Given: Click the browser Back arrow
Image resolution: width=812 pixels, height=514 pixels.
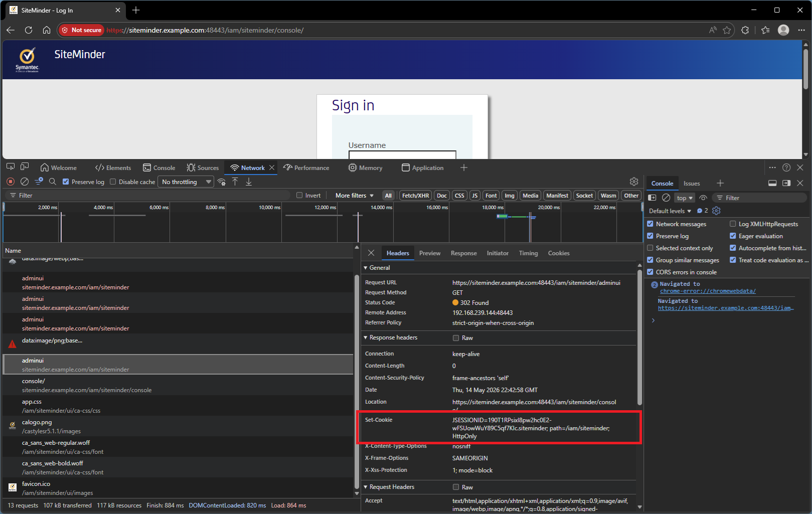Looking at the screenshot, I should click(11, 30).
